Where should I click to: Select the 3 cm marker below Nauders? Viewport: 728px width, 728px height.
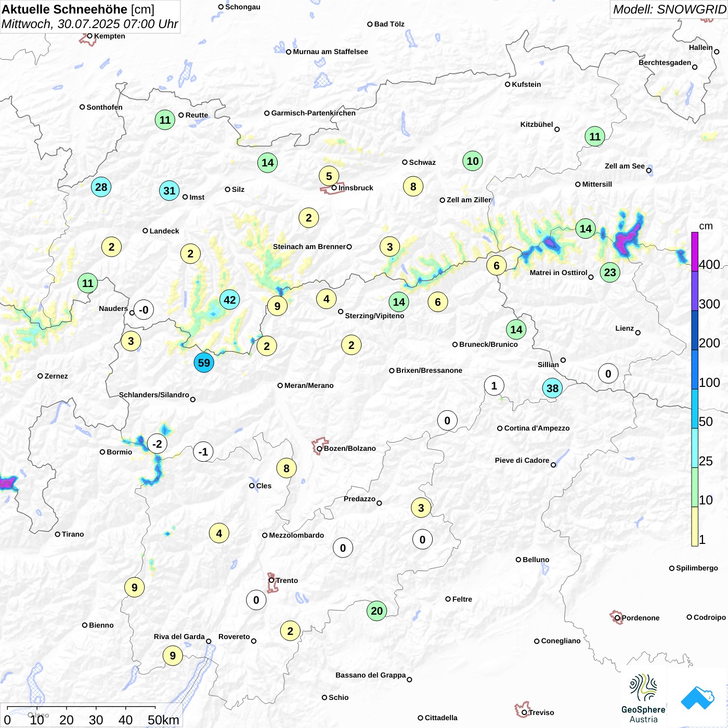pos(131,341)
